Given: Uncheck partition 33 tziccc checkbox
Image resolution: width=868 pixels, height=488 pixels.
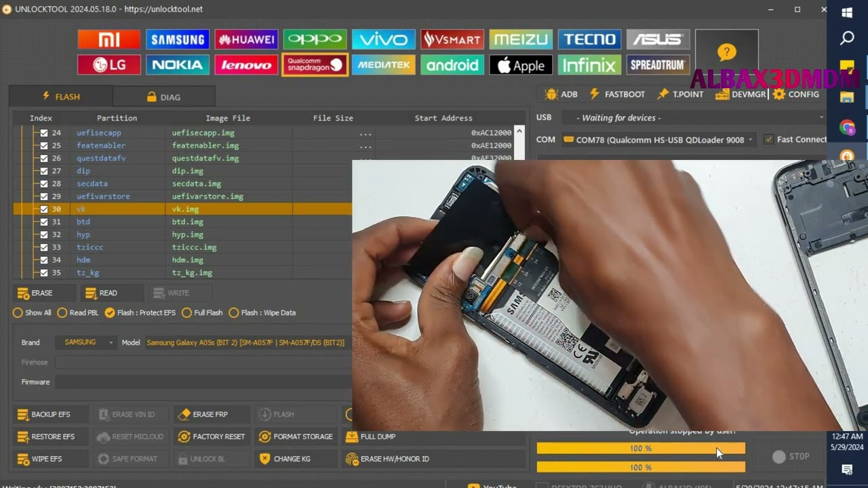Looking at the screenshot, I should [44, 247].
